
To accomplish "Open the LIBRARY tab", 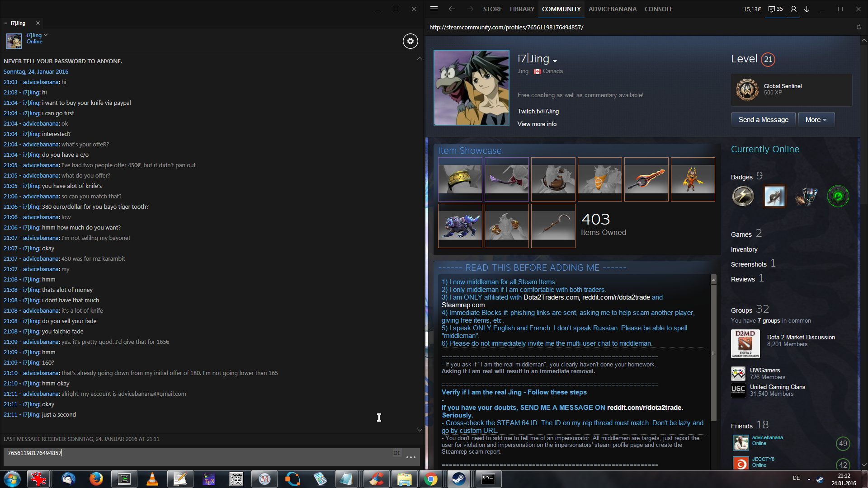I will pos(522,9).
